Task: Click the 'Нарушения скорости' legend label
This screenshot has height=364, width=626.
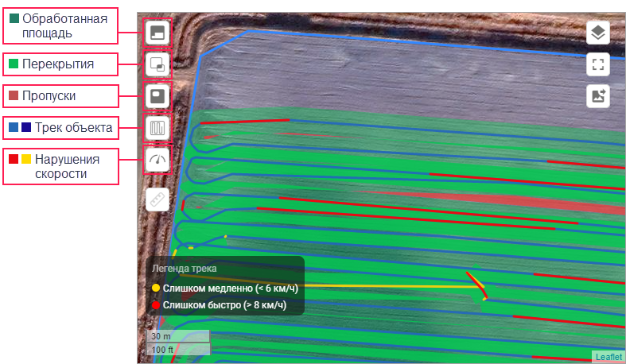Action: pyautogui.click(x=67, y=166)
